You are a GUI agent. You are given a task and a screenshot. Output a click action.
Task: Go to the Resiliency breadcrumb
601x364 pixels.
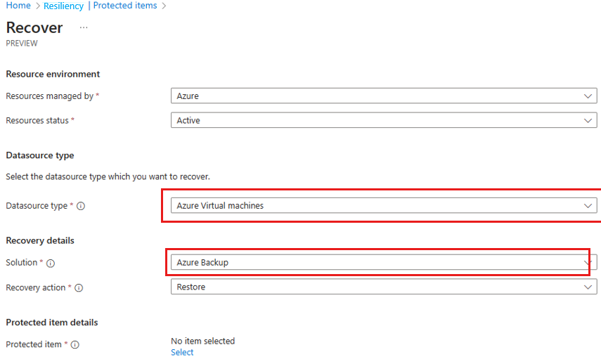pyautogui.click(x=64, y=6)
